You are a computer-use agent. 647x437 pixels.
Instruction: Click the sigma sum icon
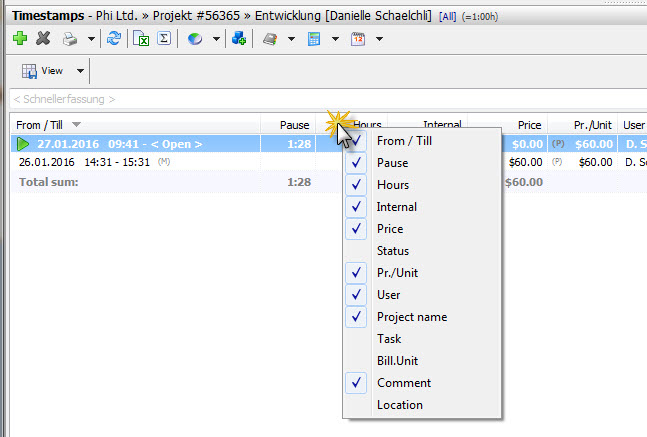(x=164, y=39)
